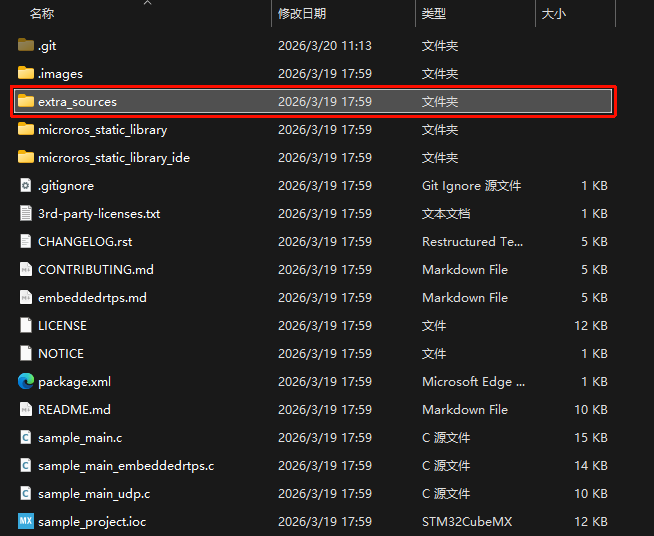Click the sort arrow above 名称 column

pyautogui.click(x=147, y=3)
